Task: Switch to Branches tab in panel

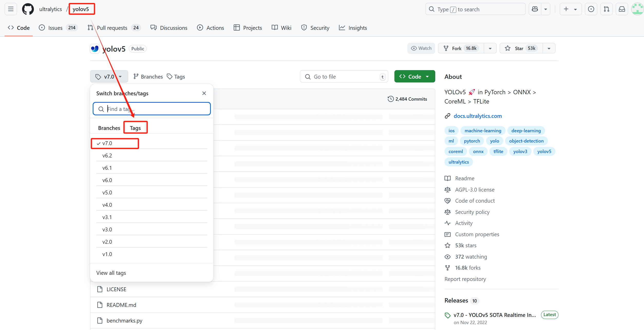Action: (x=109, y=128)
